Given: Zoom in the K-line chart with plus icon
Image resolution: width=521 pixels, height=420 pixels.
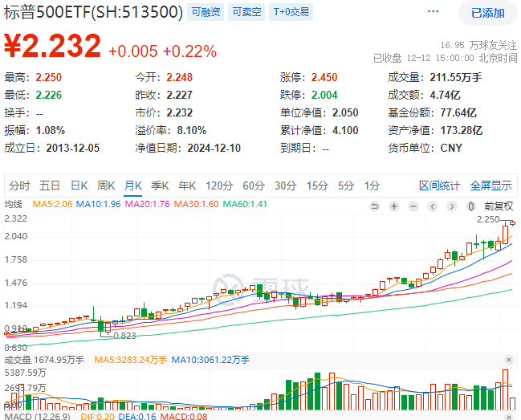Looking at the screenshot, I should [x=396, y=206].
